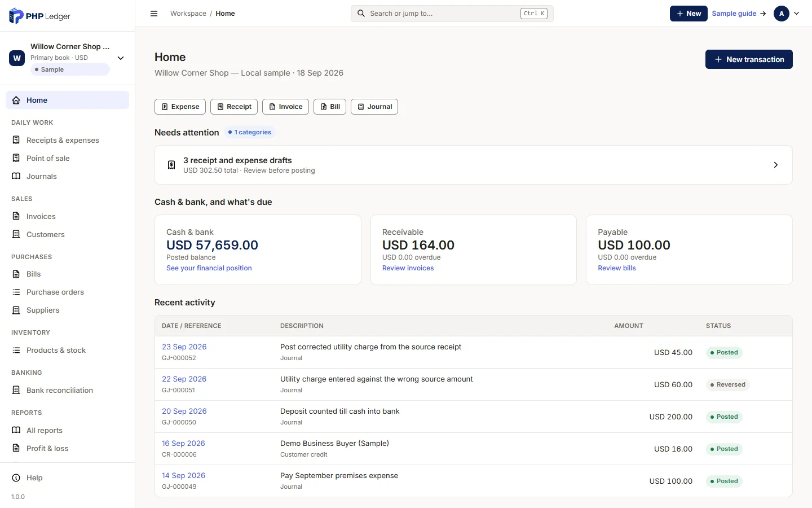Click the Bills document icon

(x=16, y=274)
